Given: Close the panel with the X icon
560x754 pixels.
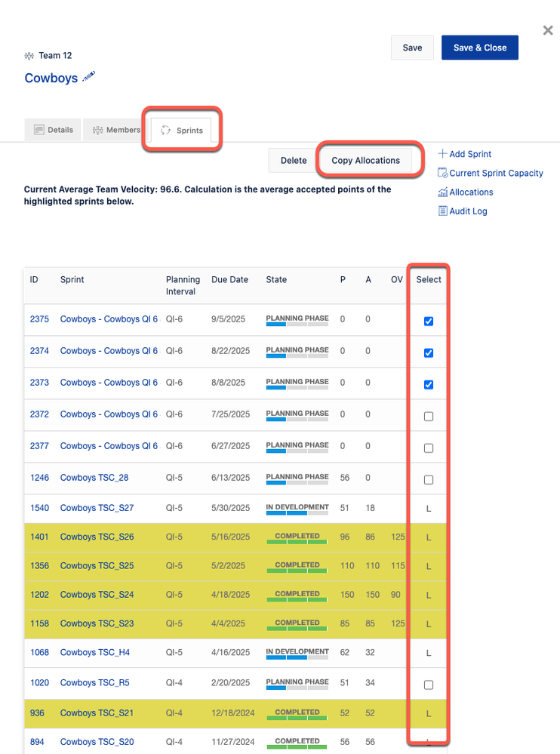Looking at the screenshot, I should pyautogui.click(x=547, y=31).
